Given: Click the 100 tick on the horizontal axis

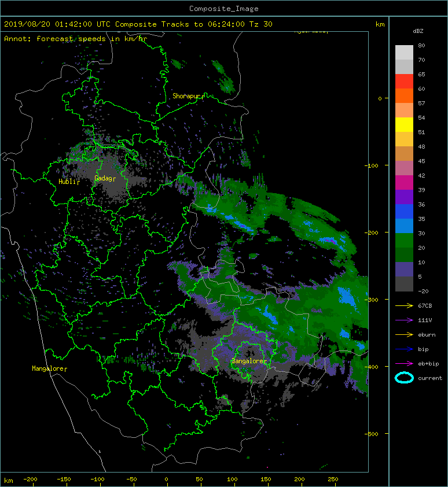Looking at the screenshot, I should (x=232, y=479).
